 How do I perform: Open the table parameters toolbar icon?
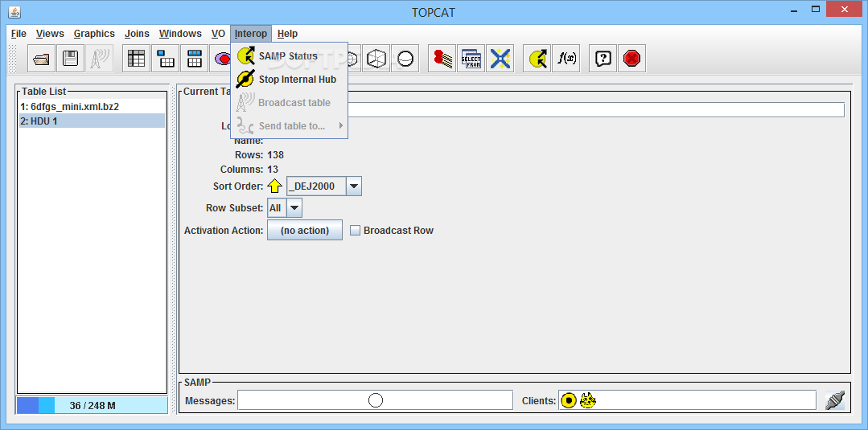(166, 58)
